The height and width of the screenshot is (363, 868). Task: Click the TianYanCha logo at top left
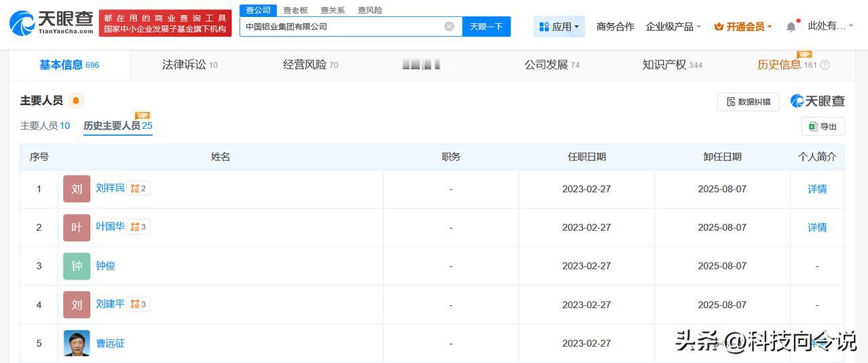point(52,23)
